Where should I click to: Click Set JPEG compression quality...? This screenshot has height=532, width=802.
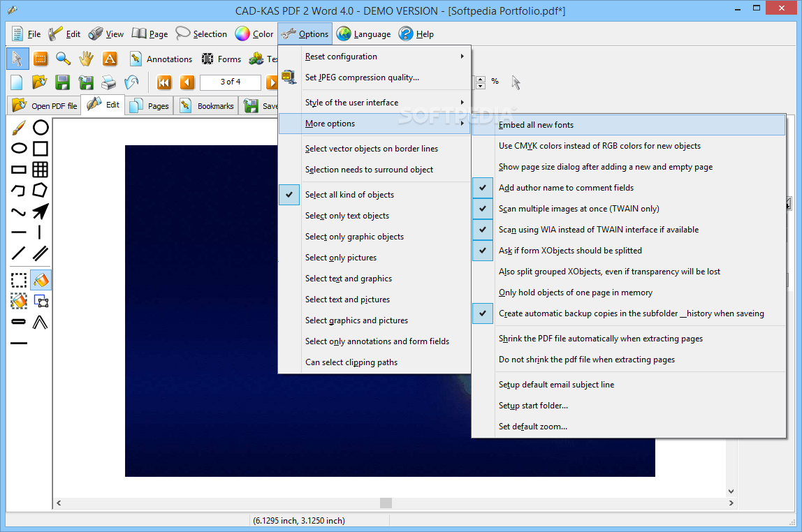374,77
